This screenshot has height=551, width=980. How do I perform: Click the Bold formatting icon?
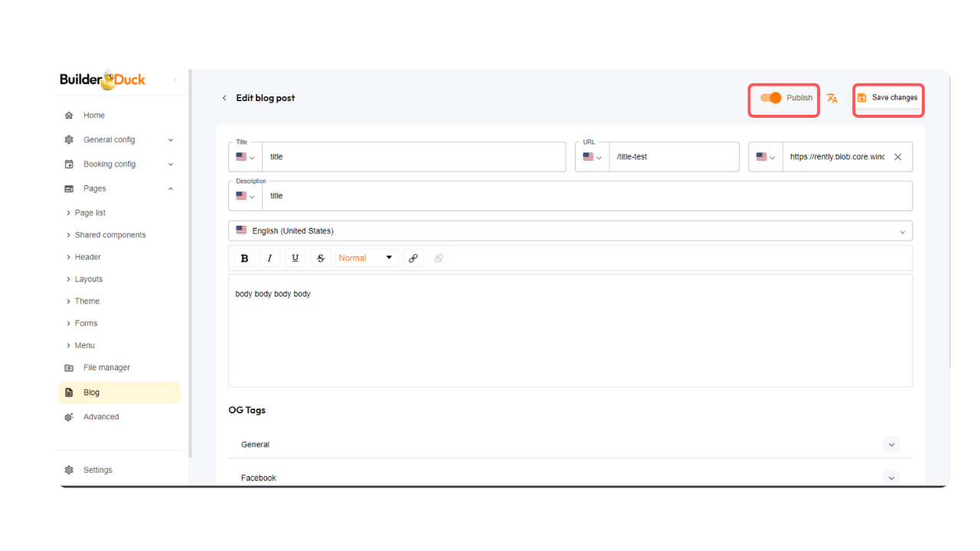click(244, 258)
